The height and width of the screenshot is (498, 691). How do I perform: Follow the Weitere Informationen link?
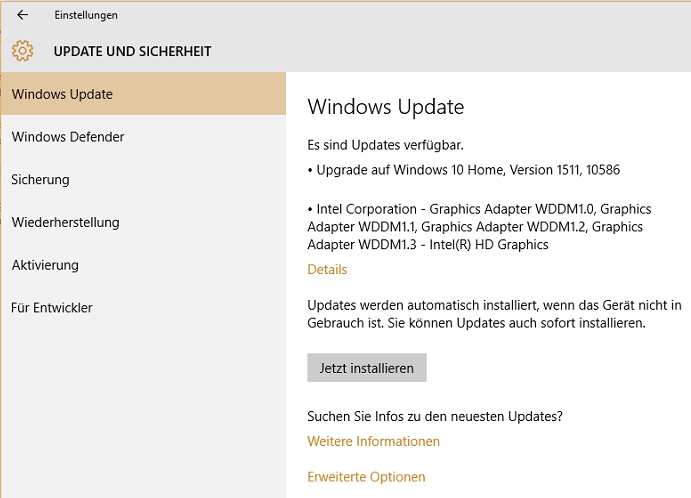[373, 441]
